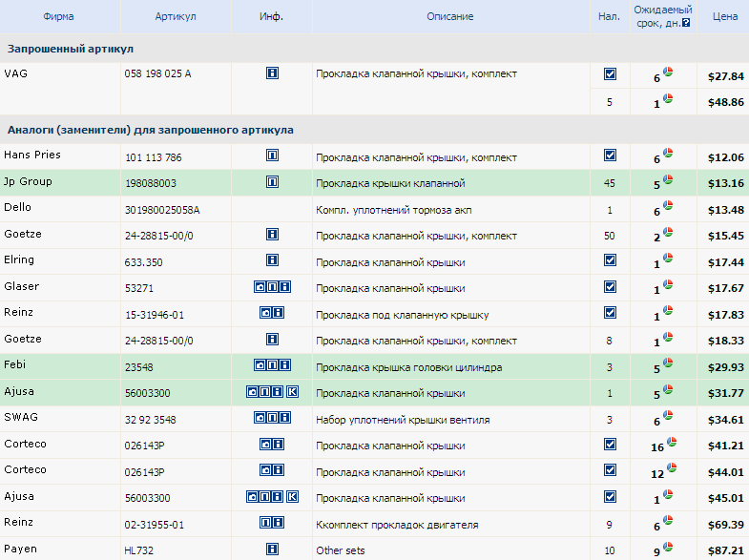
Task: View photo icon in Ajusa $31.77 row
Action: point(252,392)
